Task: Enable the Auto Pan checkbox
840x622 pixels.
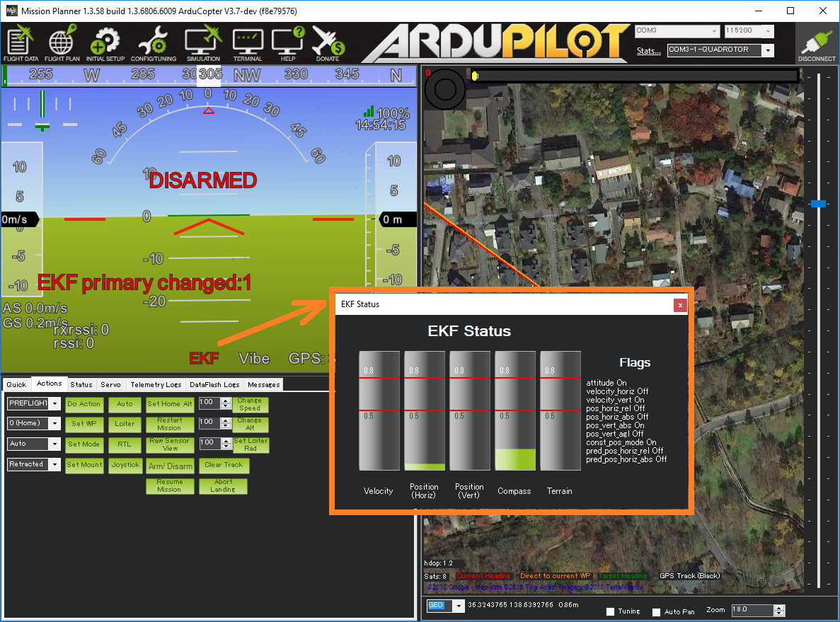Action: pyautogui.click(x=655, y=611)
